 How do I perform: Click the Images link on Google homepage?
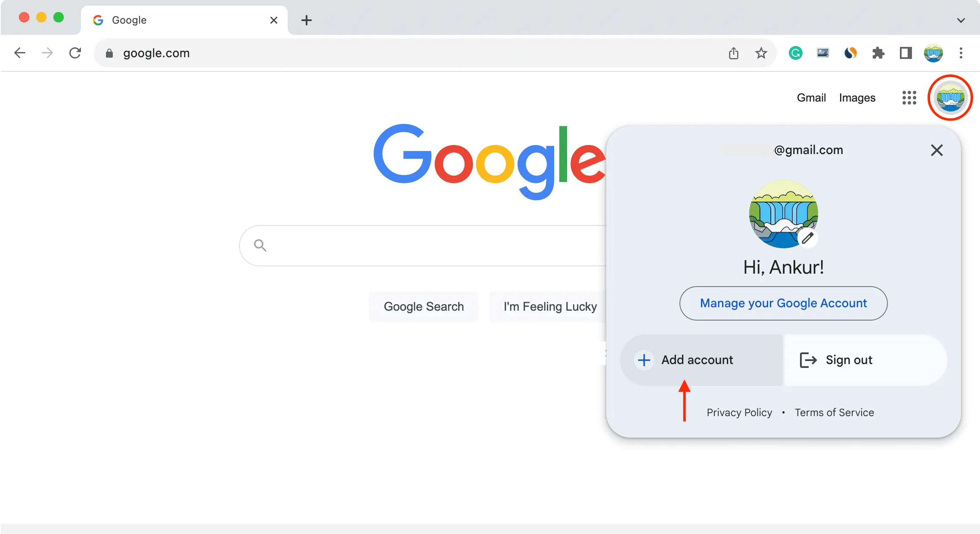858,97
